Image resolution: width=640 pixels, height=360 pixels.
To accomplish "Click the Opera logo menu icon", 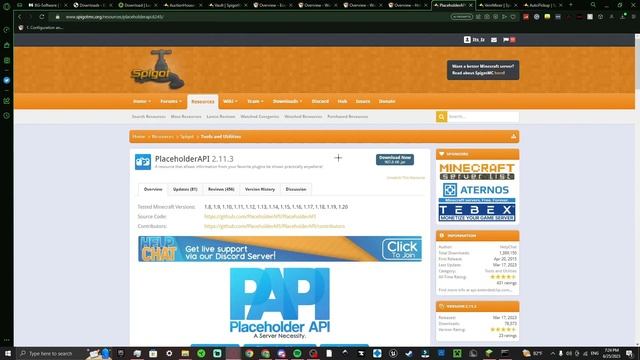I will (x=7, y=6).
